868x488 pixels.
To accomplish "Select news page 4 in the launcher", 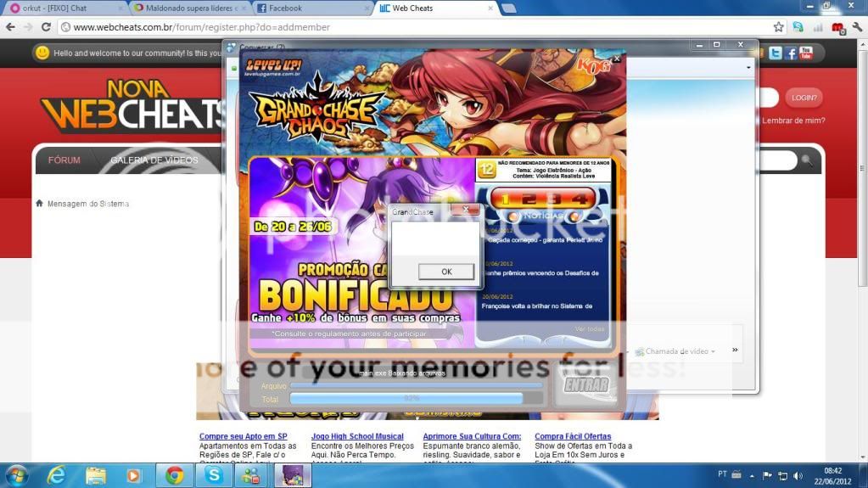I will (x=580, y=199).
